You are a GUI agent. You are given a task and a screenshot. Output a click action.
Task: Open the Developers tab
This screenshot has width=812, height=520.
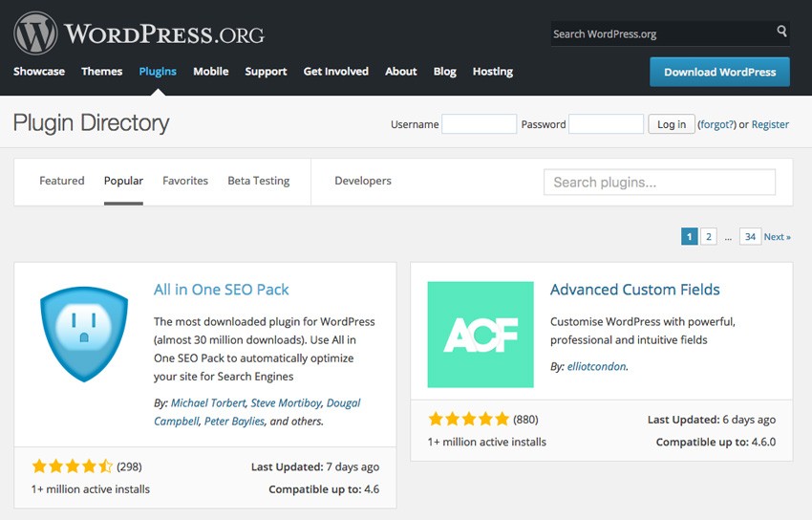362,181
